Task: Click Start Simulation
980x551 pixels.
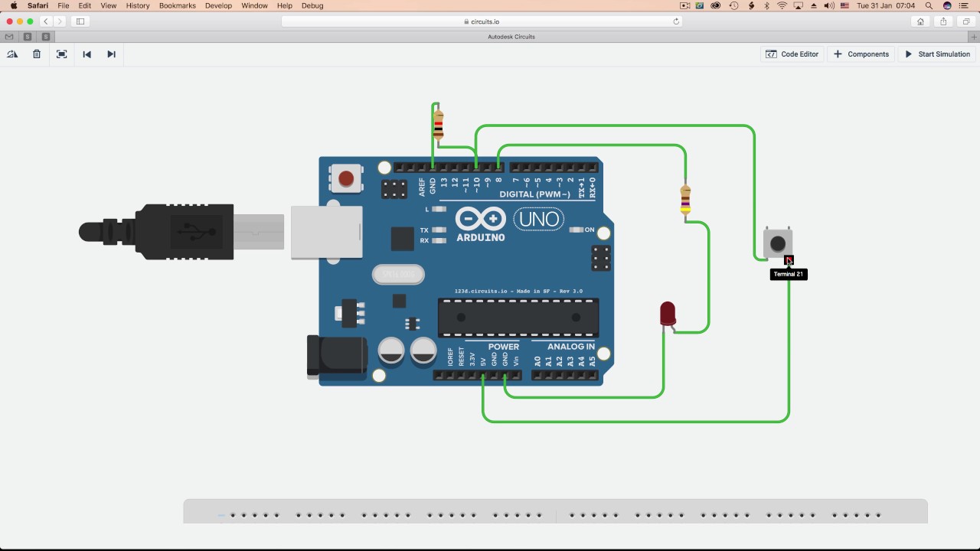Action: [938, 54]
